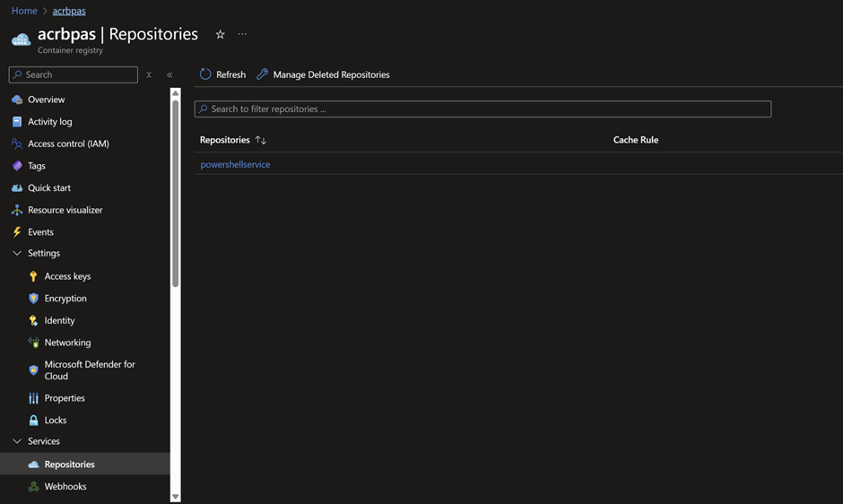The height and width of the screenshot is (504, 843).
Task: Click the Search to filter repositories field
Action: pos(482,109)
